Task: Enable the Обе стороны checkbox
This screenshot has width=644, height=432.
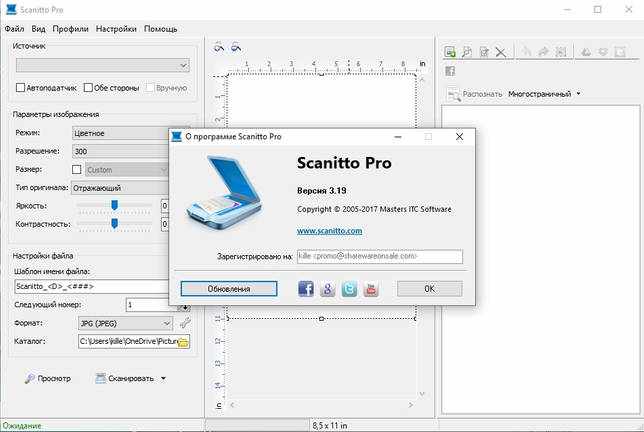Action: 88,87
